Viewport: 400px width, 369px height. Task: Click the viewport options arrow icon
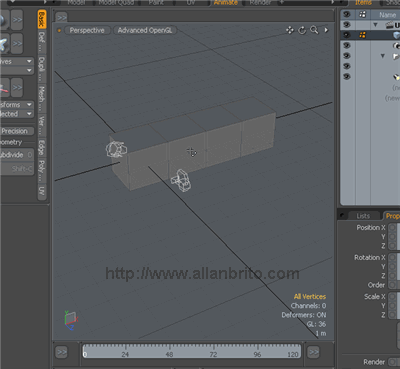pyautogui.click(x=326, y=30)
